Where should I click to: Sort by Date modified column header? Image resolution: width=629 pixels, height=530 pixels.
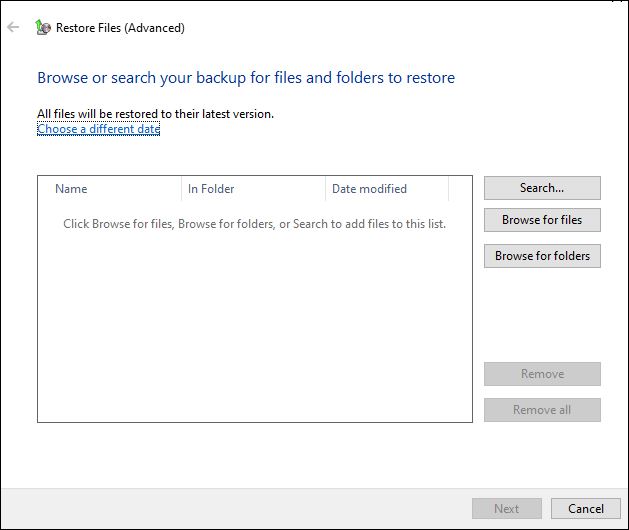pos(387,189)
